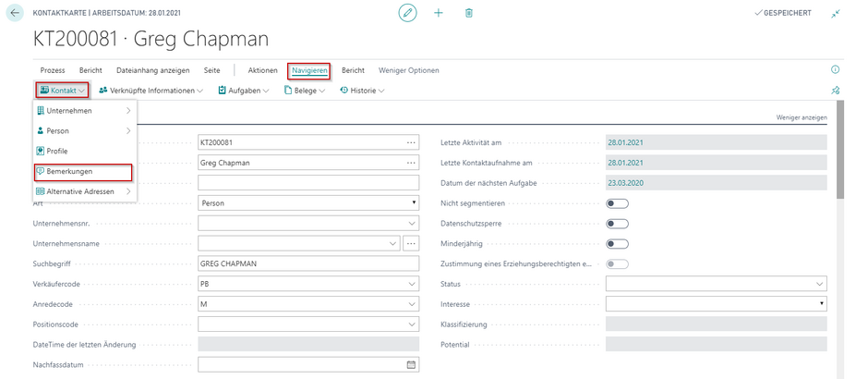Click the trash delete icon
Viewport: 868px width, 379px height.
(469, 13)
